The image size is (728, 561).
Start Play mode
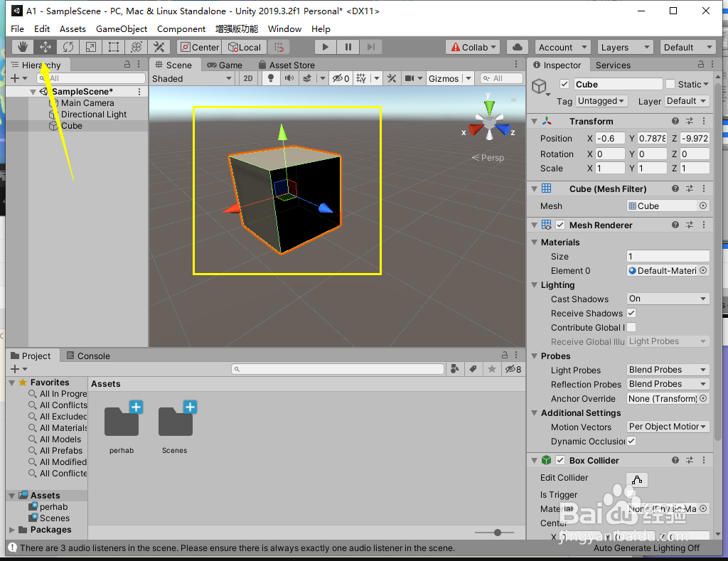(x=326, y=47)
